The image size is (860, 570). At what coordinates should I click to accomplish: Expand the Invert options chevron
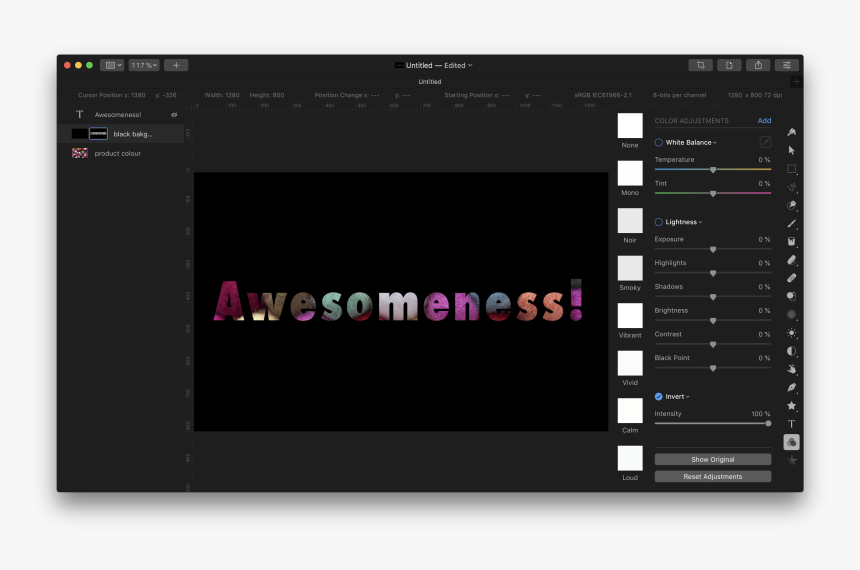click(688, 397)
